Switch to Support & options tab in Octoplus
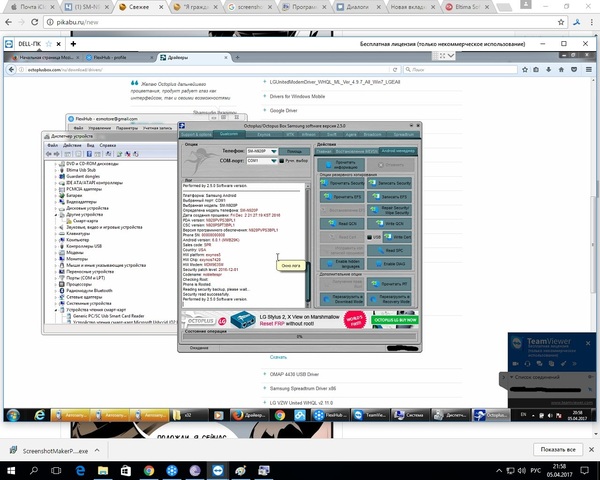600x480 pixels. [196, 134]
